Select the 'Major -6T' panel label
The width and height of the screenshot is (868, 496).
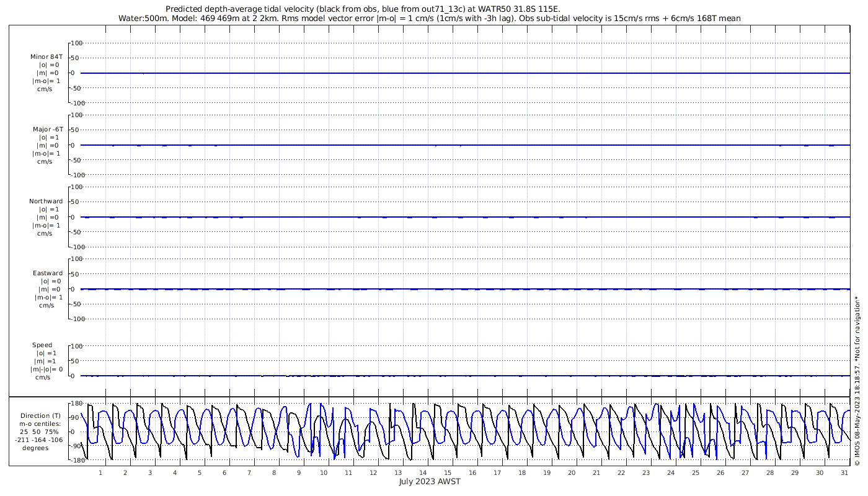point(48,130)
